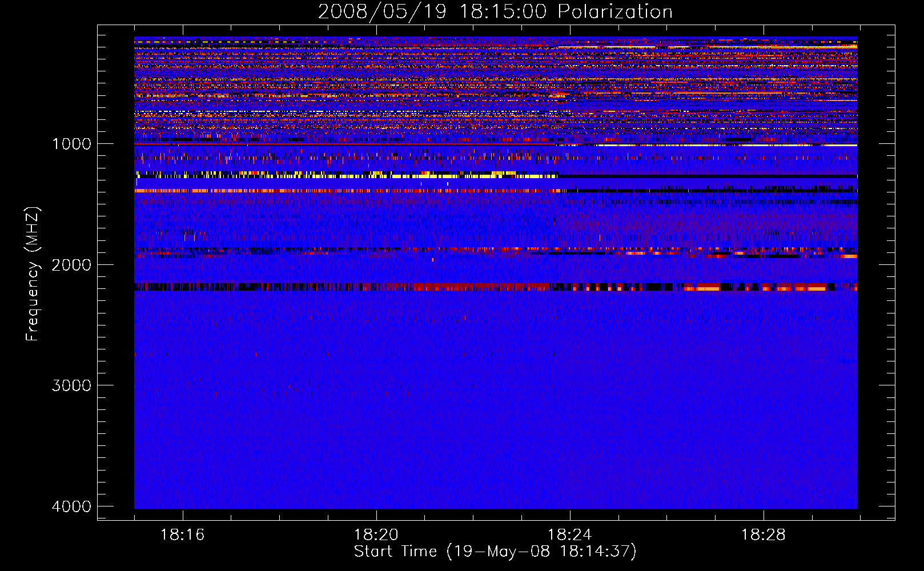The height and width of the screenshot is (571, 924).
Task: Click the 18:28 time tick label
Action: click(763, 535)
